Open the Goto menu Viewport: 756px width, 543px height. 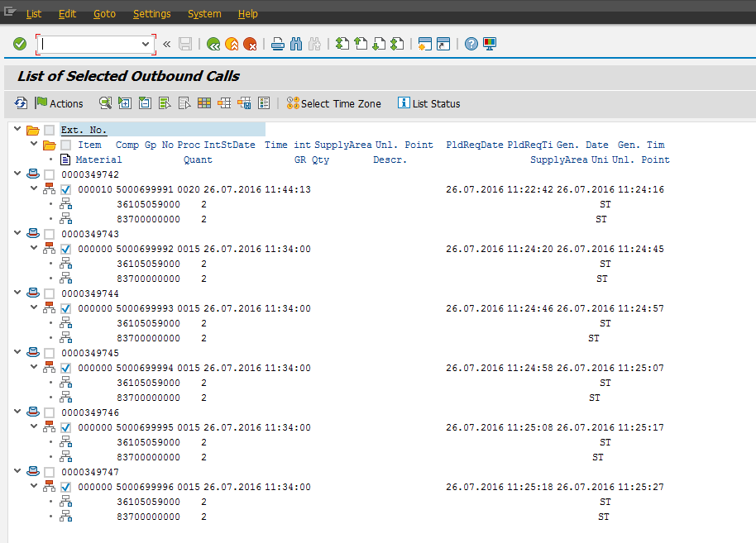(x=104, y=14)
